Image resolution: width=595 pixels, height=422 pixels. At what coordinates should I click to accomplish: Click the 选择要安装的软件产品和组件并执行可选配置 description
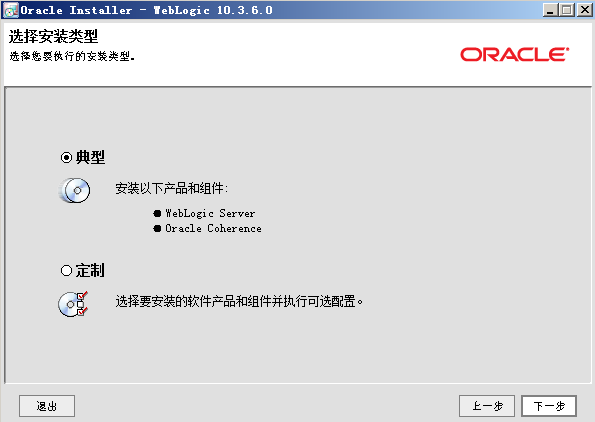239,301
